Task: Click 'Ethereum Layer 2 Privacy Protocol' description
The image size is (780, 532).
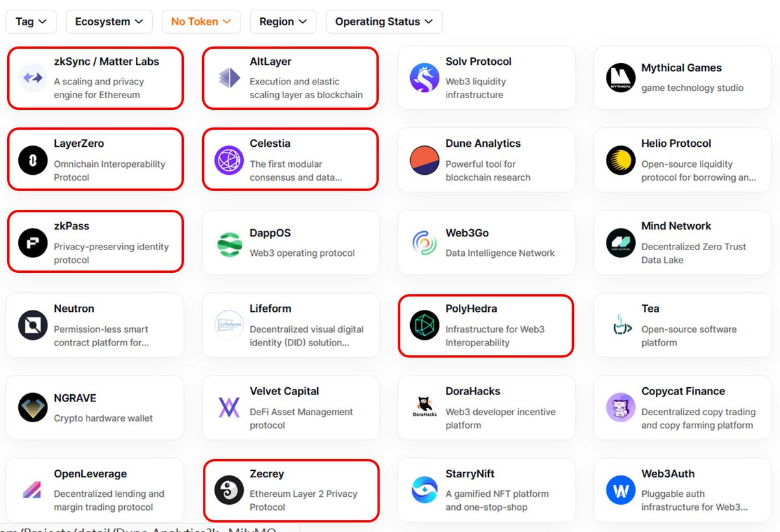Action: (304, 501)
